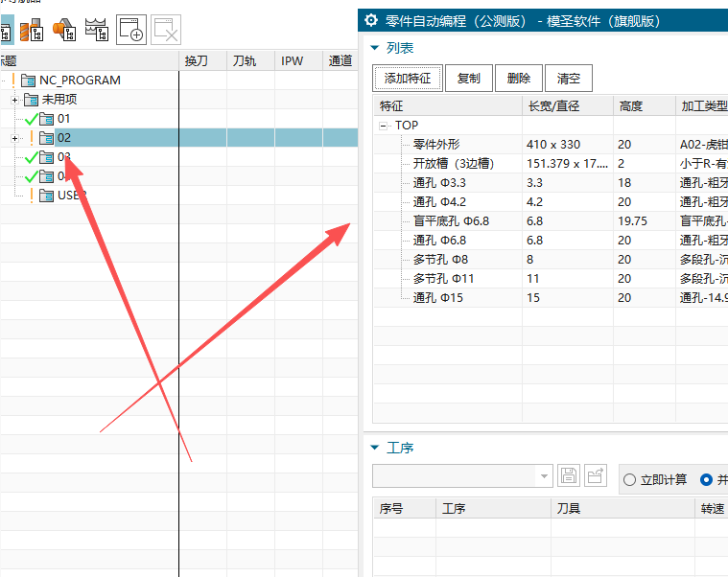
Task: Select the 开放槽 (3边槽) feature row
Action: tap(454, 163)
